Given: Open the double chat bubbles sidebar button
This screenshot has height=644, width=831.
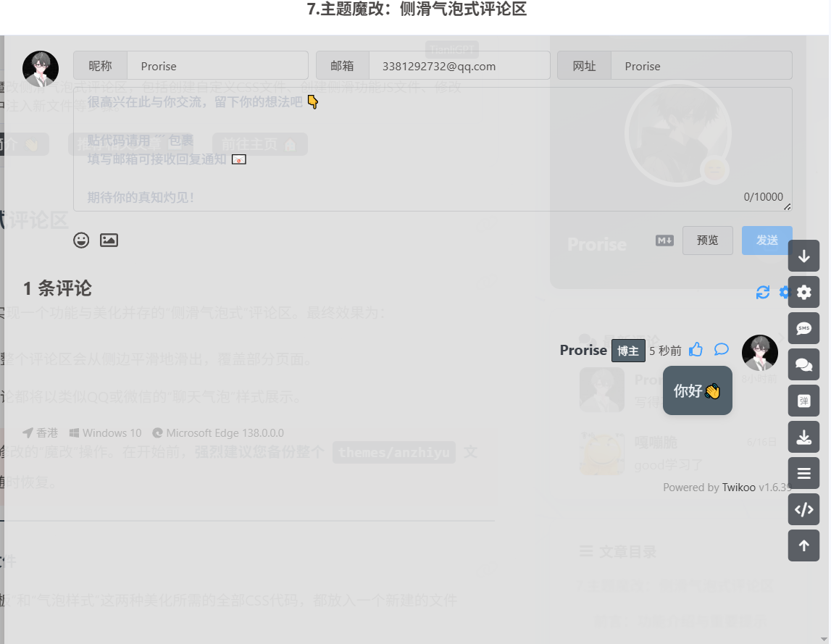Looking at the screenshot, I should pos(803,364).
